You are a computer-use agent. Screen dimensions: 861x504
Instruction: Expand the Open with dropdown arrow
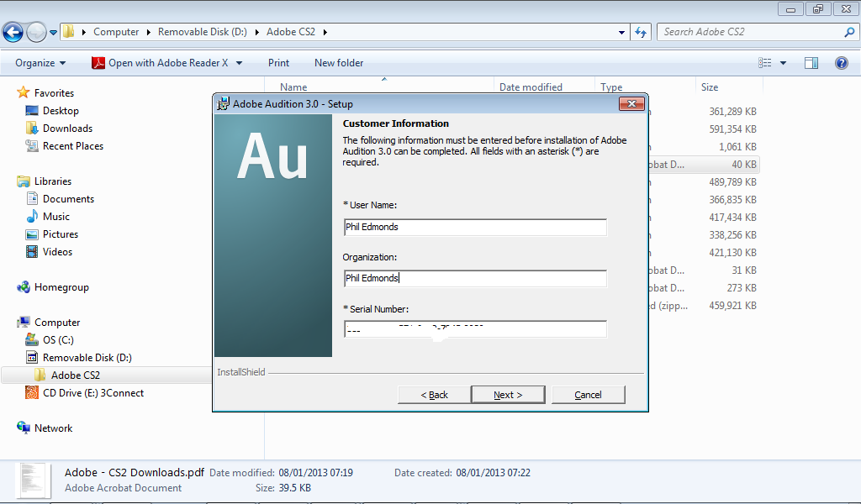[x=240, y=63]
